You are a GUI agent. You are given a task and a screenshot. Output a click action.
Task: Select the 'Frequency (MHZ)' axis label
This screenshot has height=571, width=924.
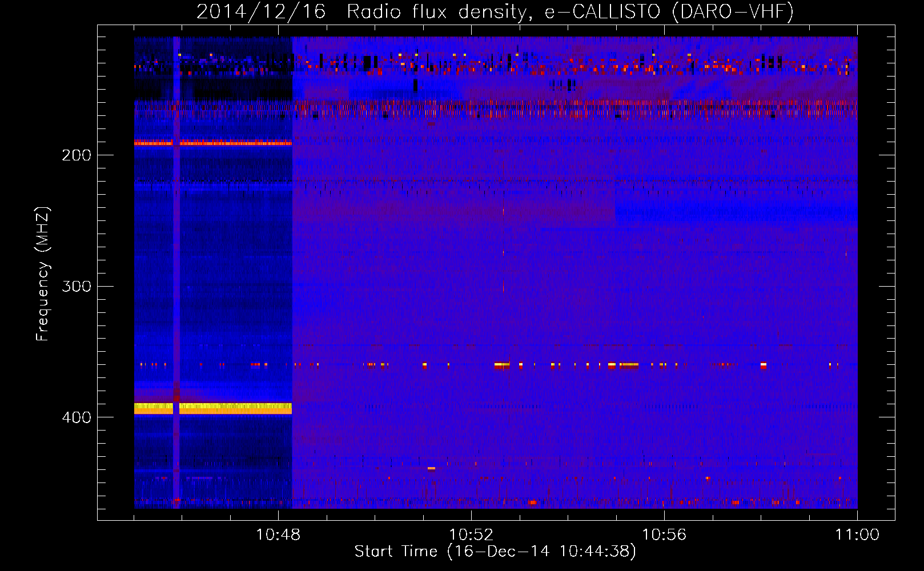pos(43,274)
